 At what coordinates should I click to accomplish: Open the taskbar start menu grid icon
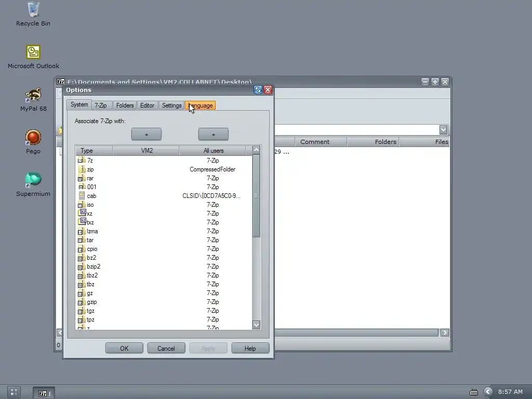pos(14,392)
